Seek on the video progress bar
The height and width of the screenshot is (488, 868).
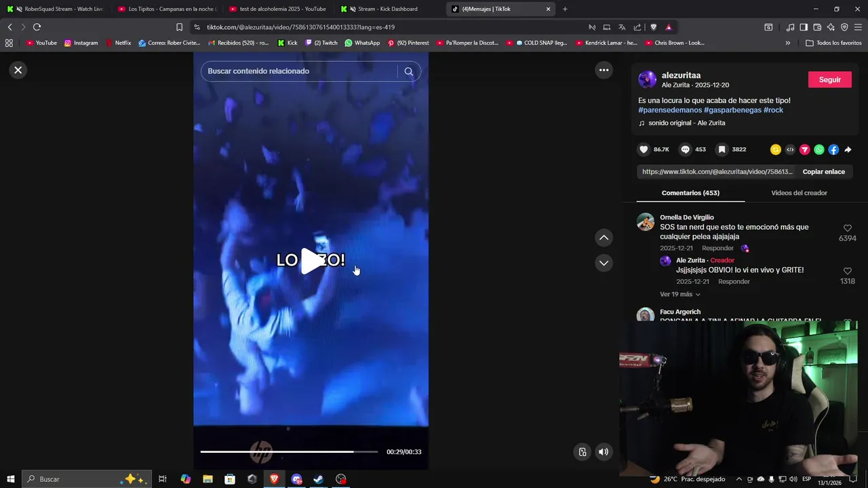(289, 451)
